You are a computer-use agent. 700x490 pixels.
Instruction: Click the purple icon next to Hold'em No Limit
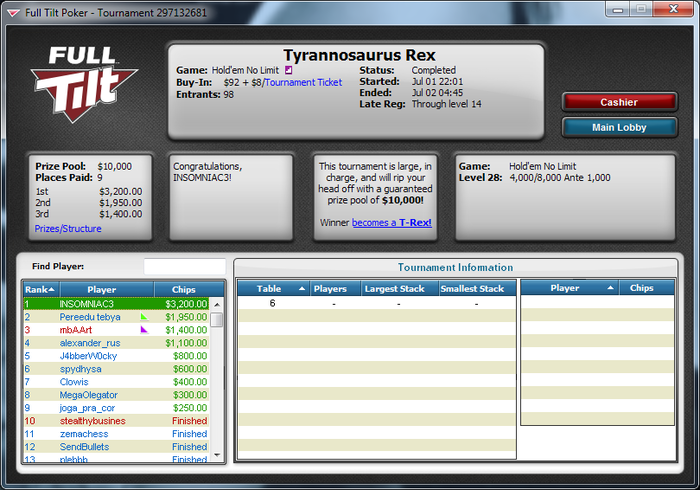tap(288, 70)
